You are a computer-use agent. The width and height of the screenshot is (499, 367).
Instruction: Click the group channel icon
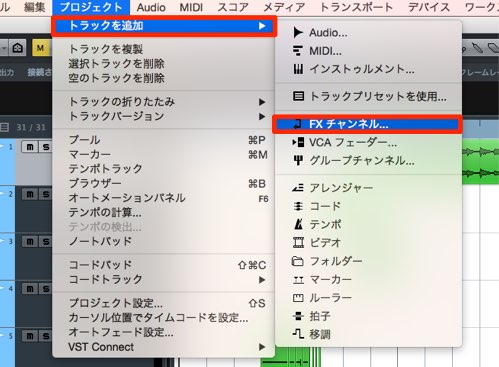point(298,161)
